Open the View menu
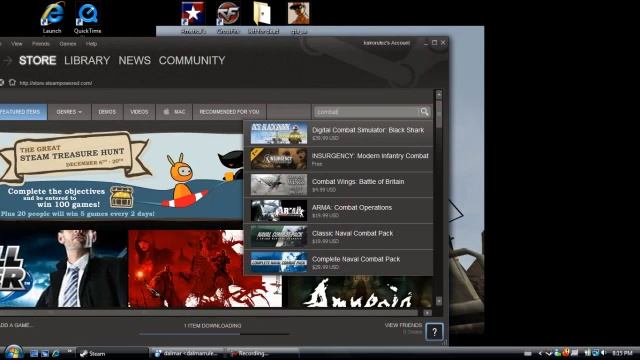Image resolution: width=640 pixels, height=360 pixels. [x=17, y=44]
